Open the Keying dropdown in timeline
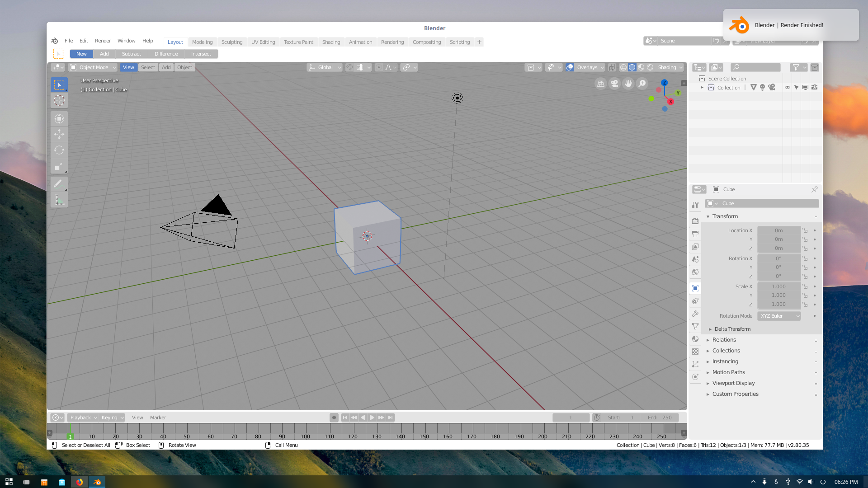The height and width of the screenshot is (488, 868). click(112, 418)
